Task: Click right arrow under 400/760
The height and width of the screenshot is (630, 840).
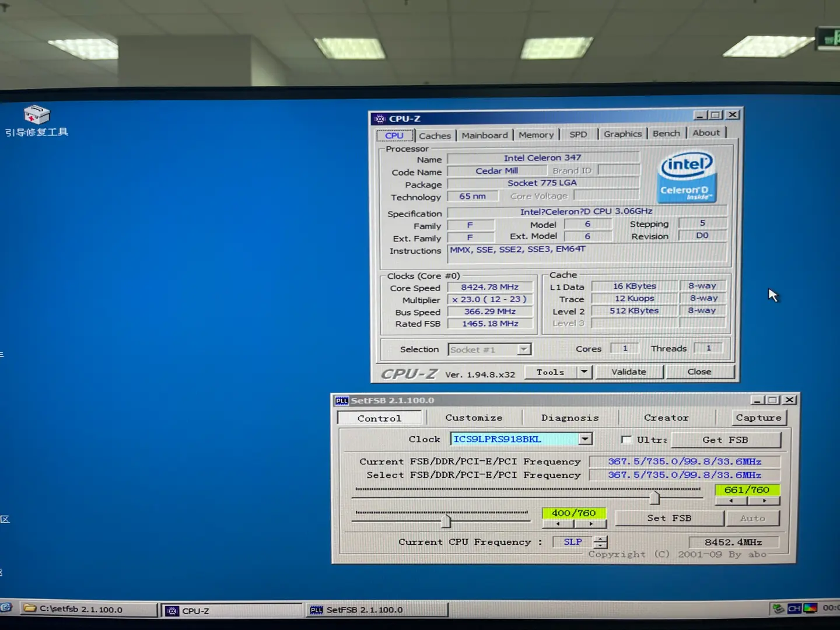Action: coord(590,524)
